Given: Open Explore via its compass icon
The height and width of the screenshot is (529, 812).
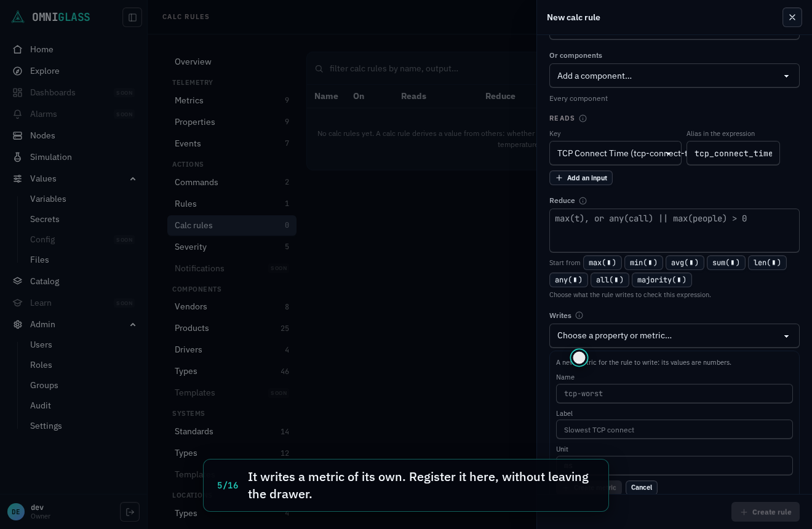Looking at the screenshot, I should pos(18,71).
